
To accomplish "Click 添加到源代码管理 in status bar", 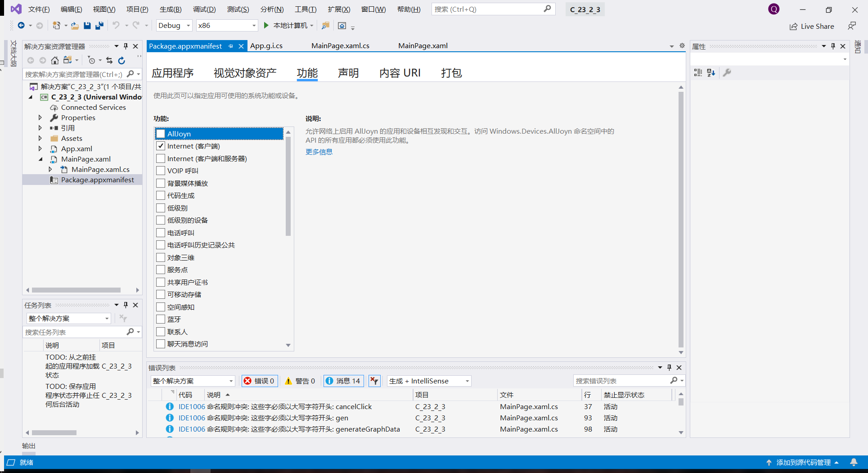I will pos(803,462).
